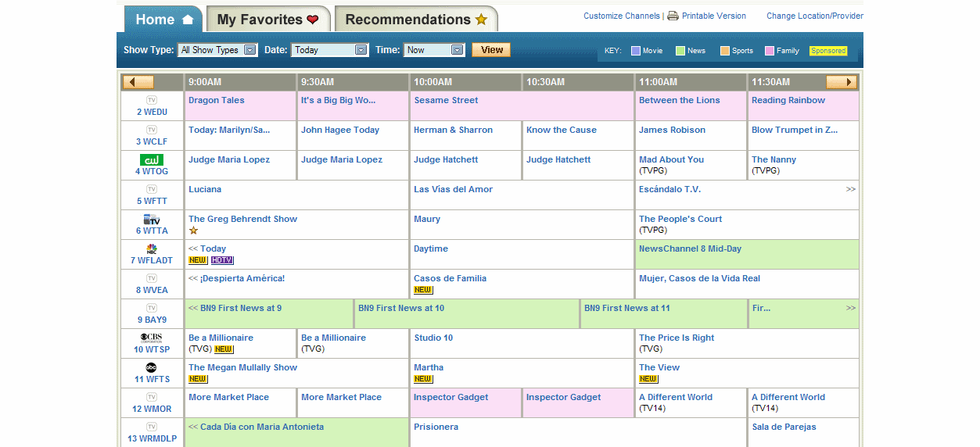
Task: Click the TV icon above 3 WCLF
Action: coord(152,130)
